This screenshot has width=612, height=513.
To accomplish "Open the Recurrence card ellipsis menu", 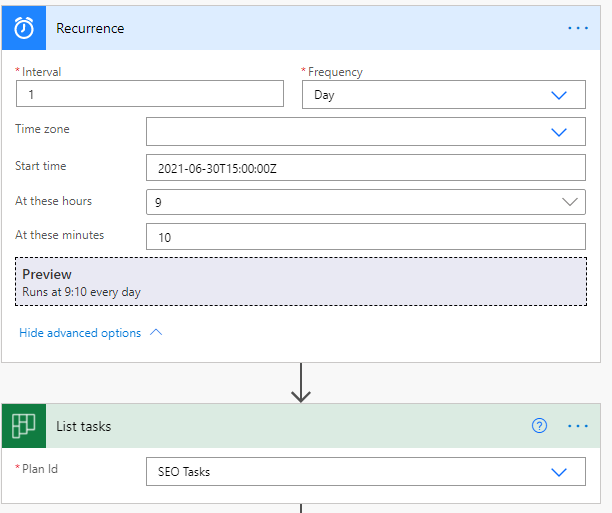I will click(578, 28).
